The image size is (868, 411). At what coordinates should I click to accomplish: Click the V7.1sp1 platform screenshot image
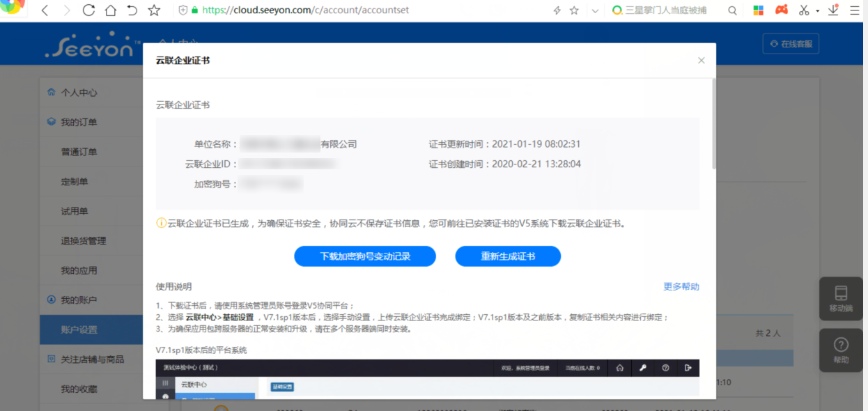[427, 379]
